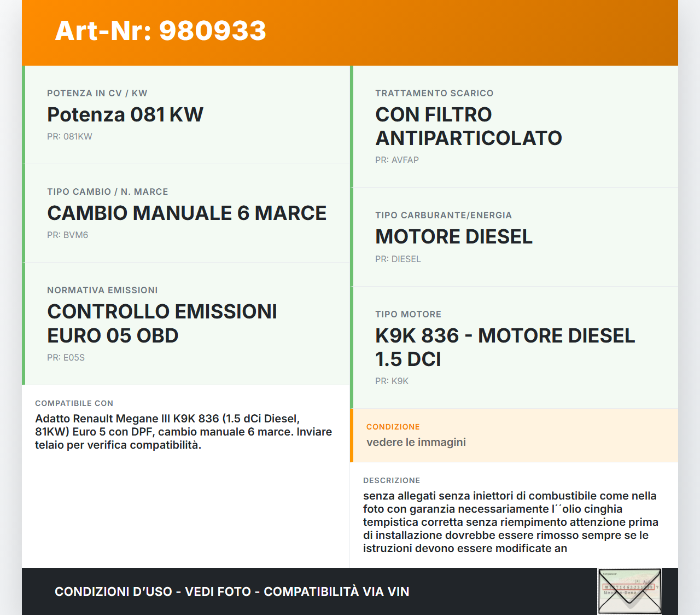The height and width of the screenshot is (615, 700).
Task: Click the 'vedere le immagini' condition text
Action: [416, 442]
